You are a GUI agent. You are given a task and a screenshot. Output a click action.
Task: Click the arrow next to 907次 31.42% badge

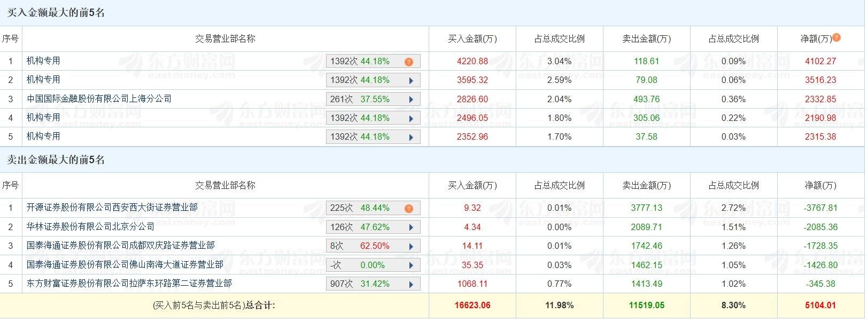pos(412,284)
